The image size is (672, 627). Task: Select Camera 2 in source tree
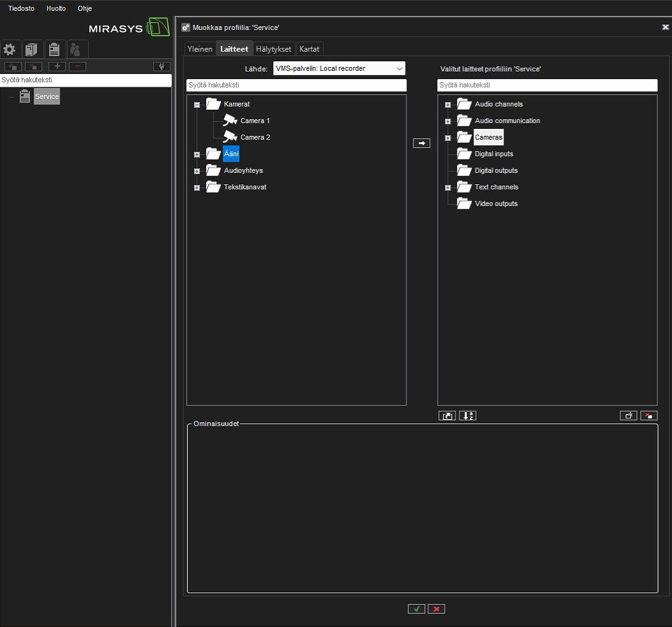255,137
